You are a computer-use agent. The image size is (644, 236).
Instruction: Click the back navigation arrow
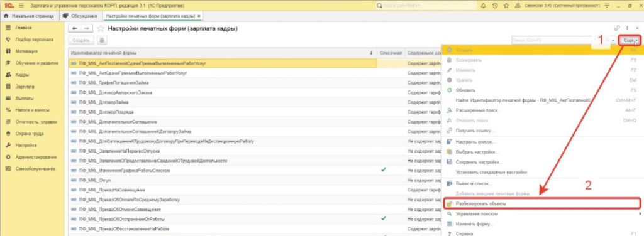point(75,29)
